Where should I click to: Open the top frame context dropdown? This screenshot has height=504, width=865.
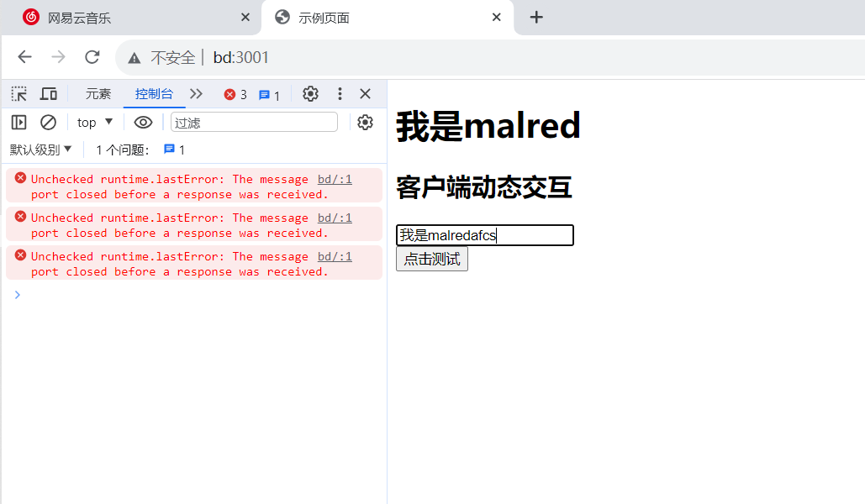point(94,122)
